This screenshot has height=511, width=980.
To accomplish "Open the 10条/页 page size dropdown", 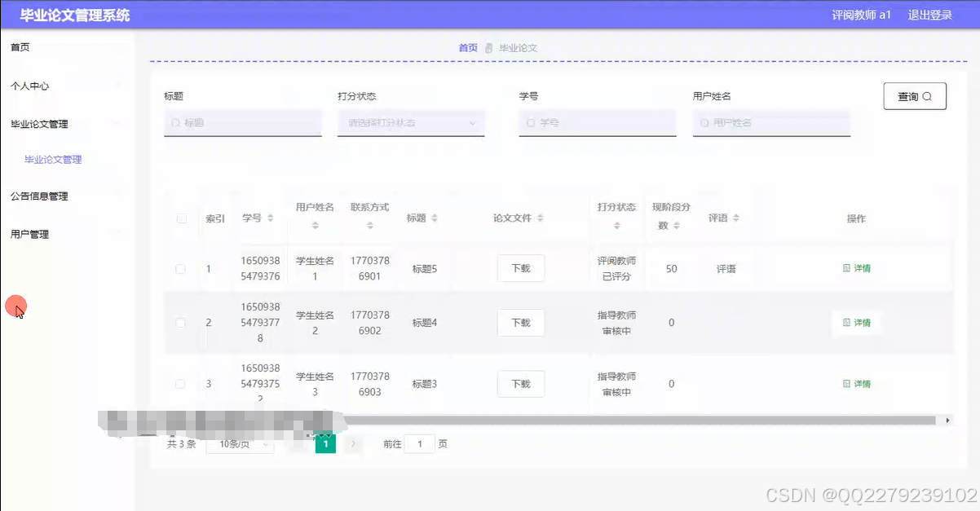I will coord(241,443).
